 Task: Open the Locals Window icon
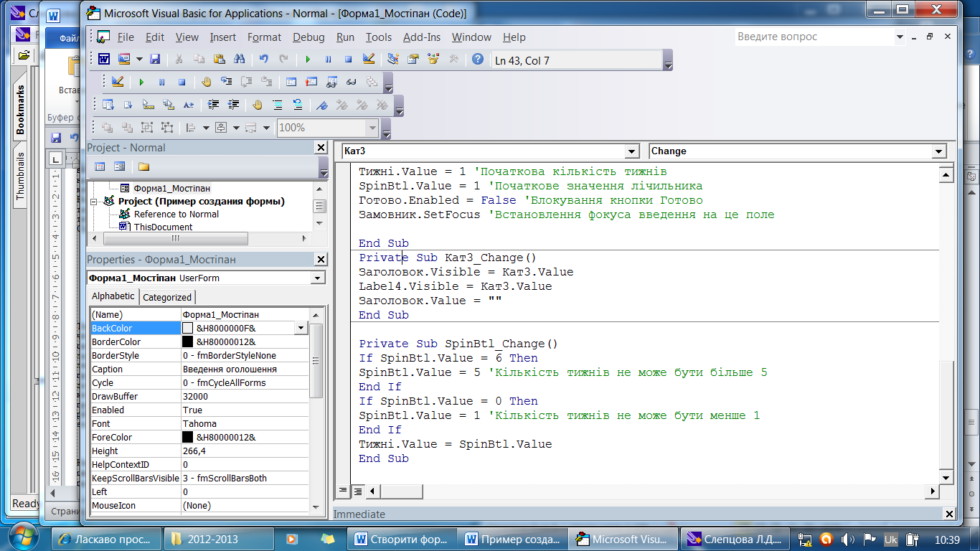[x=291, y=82]
